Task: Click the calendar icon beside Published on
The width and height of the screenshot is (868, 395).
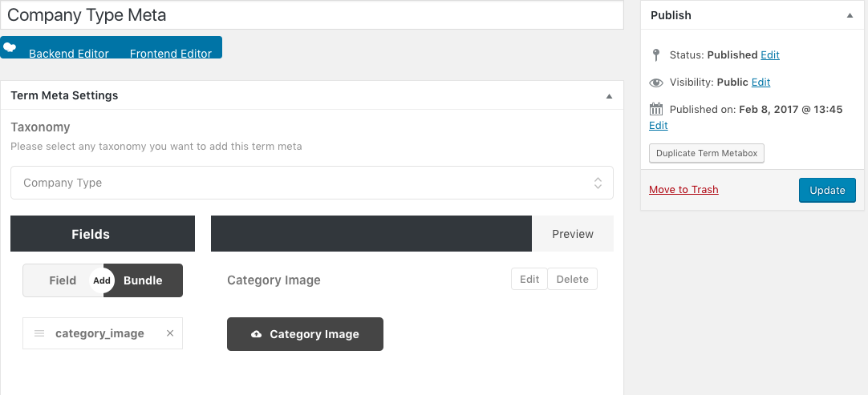Action: 656,110
